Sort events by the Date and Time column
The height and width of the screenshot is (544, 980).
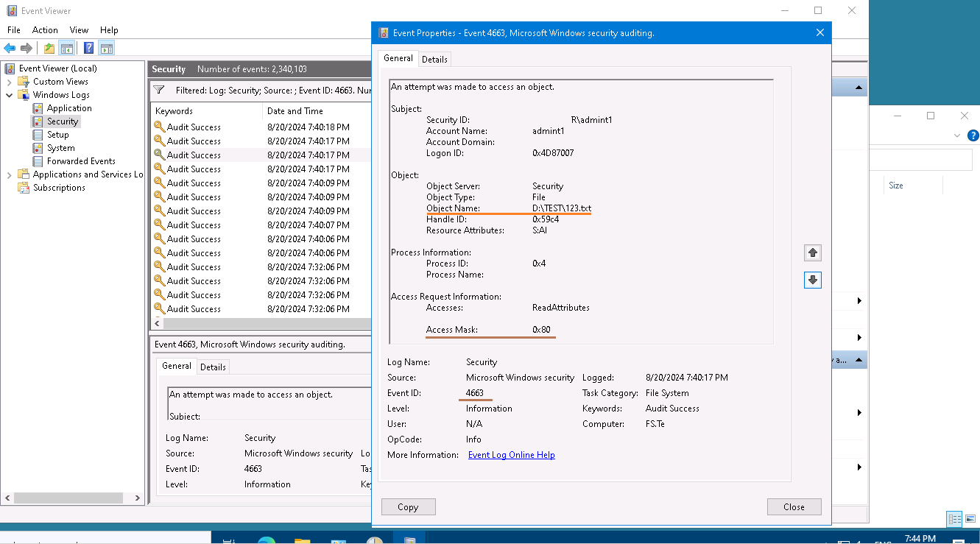pos(317,111)
